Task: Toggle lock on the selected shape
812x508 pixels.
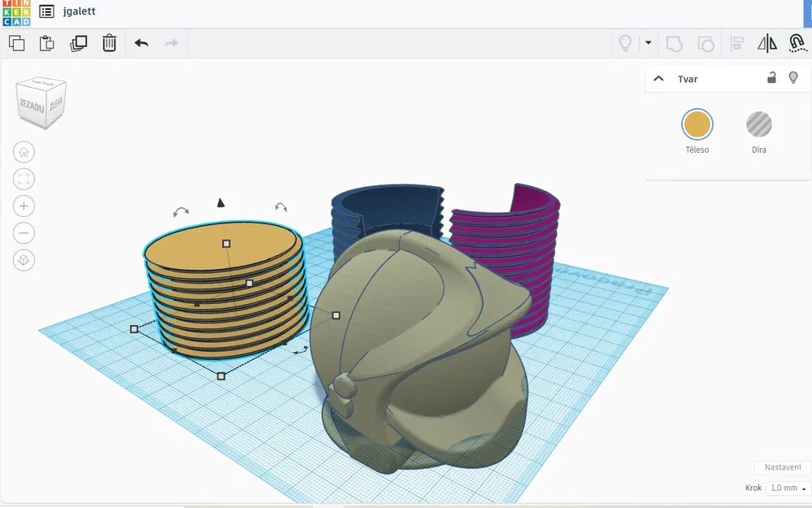Action: coord(771,78)
